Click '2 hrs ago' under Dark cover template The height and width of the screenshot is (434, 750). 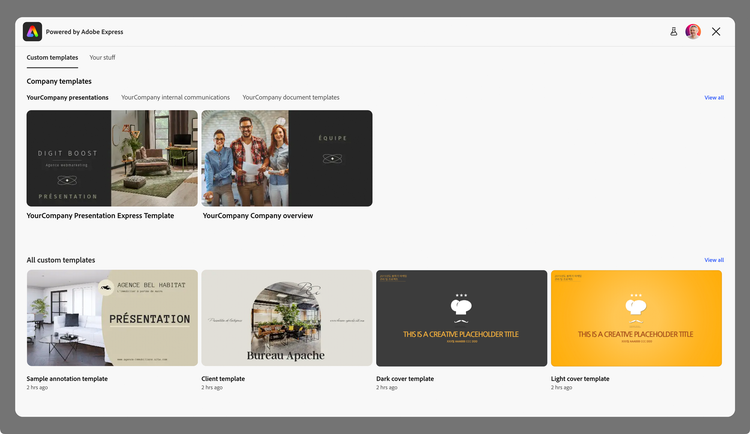coord(386,388)
